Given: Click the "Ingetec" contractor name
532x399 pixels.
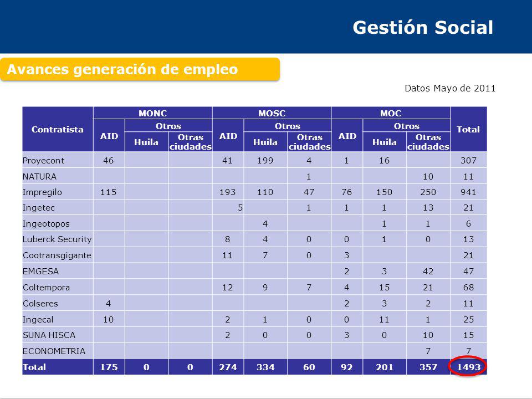Looking at the screenshot, I should 38,208.
